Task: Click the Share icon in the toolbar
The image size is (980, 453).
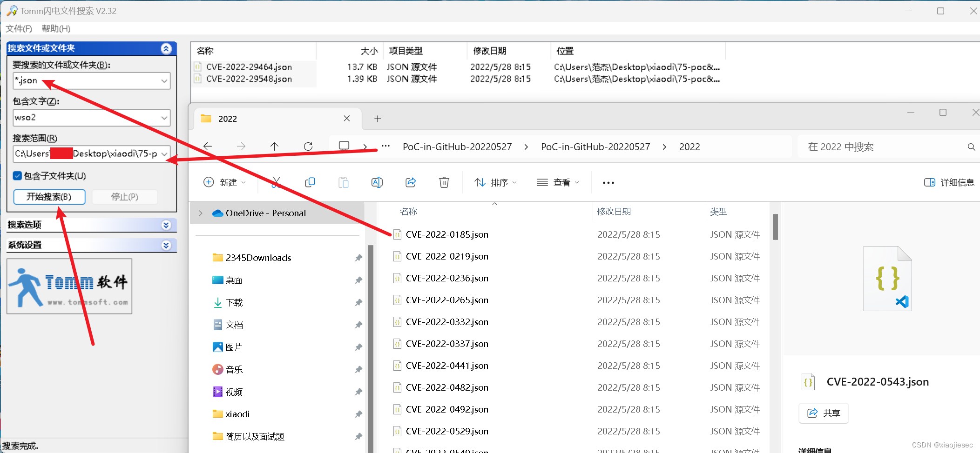Action: click(410, 182)
